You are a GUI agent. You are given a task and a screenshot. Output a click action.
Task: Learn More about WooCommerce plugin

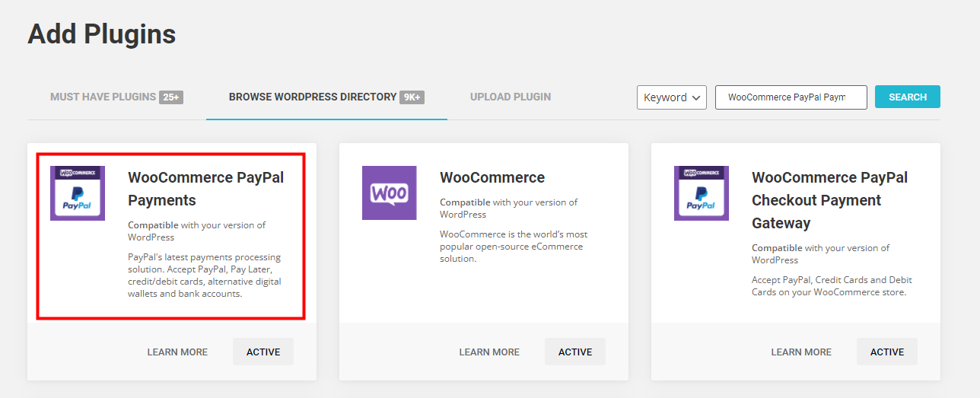(x=489, y=352)
